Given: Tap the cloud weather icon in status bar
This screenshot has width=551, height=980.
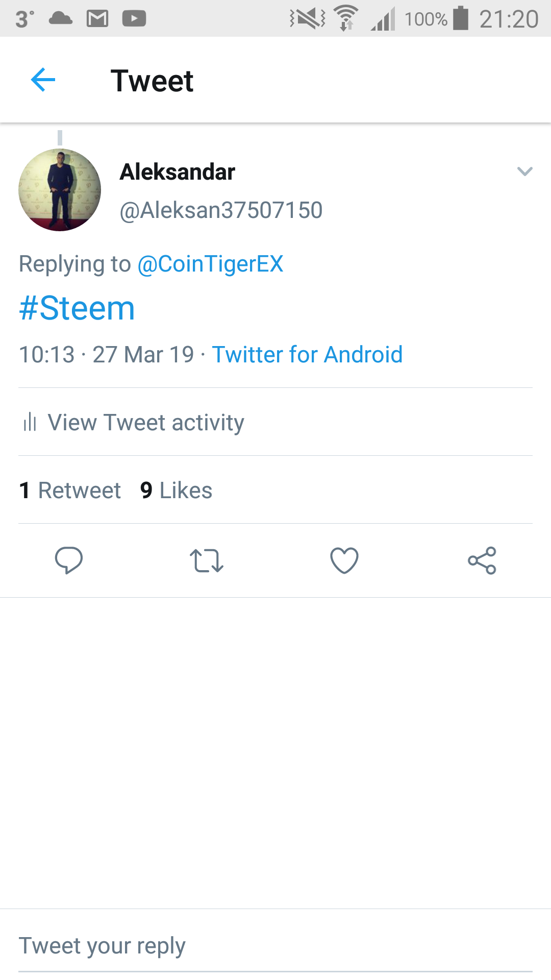Looking at the screenshot, I should (61, 19).
